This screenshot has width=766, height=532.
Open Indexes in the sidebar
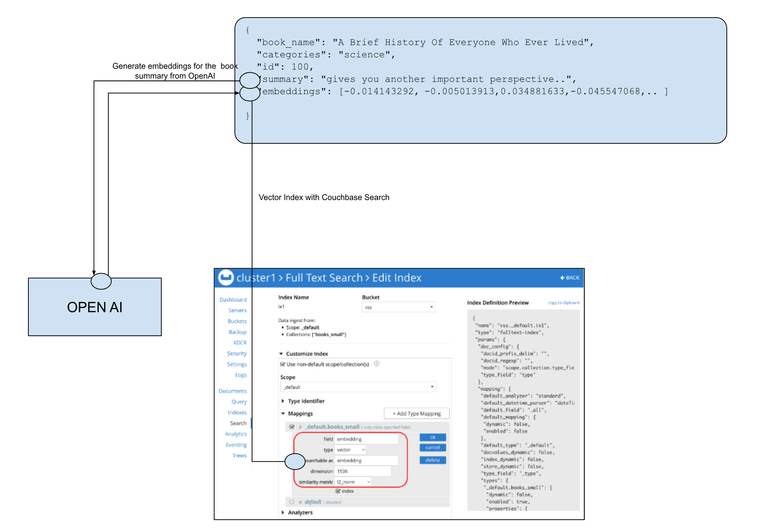(x=237, y=413)
